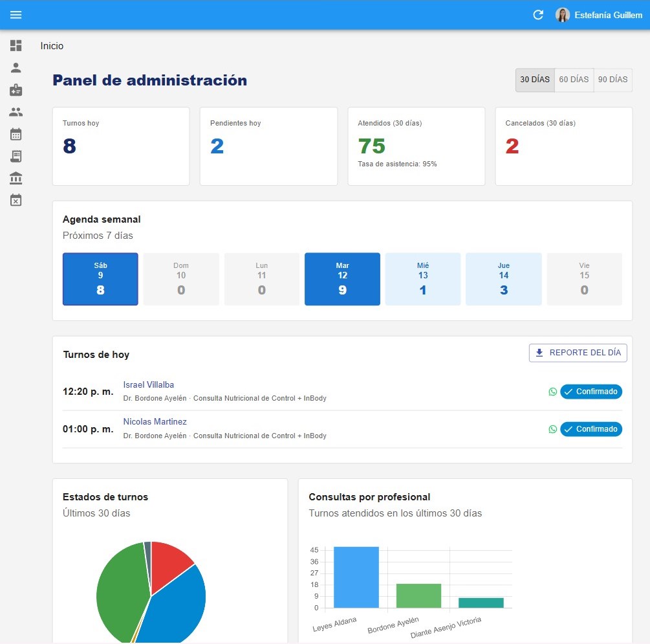Screen dimensions: 650x644
Task: Click the Turnos hoy card
Action: coord(121,146)
